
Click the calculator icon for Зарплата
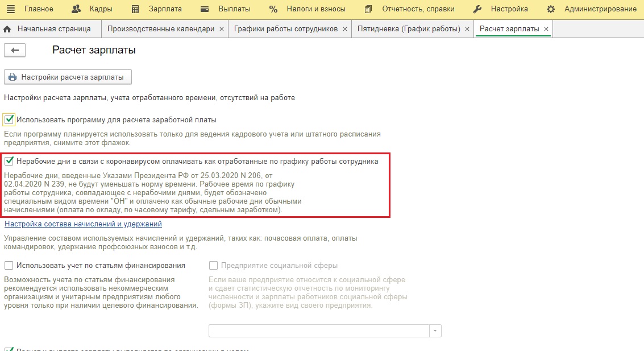click(135, 9)
